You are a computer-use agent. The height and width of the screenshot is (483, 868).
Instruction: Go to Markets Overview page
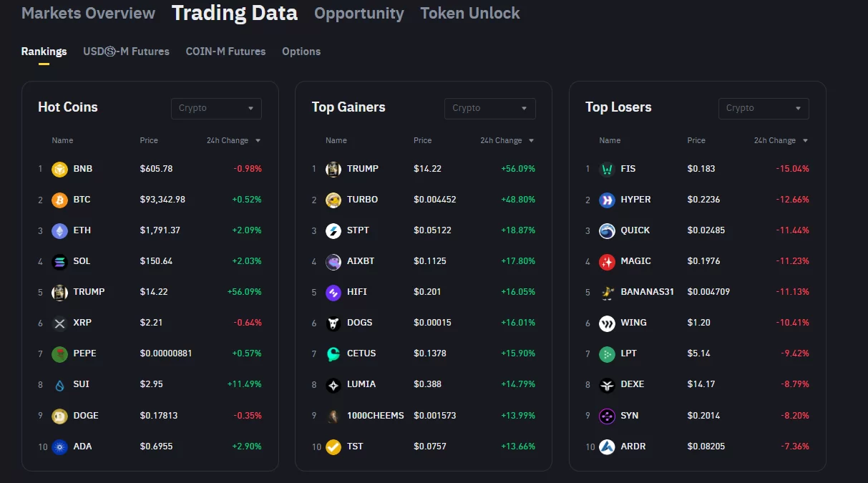(88, 14)
